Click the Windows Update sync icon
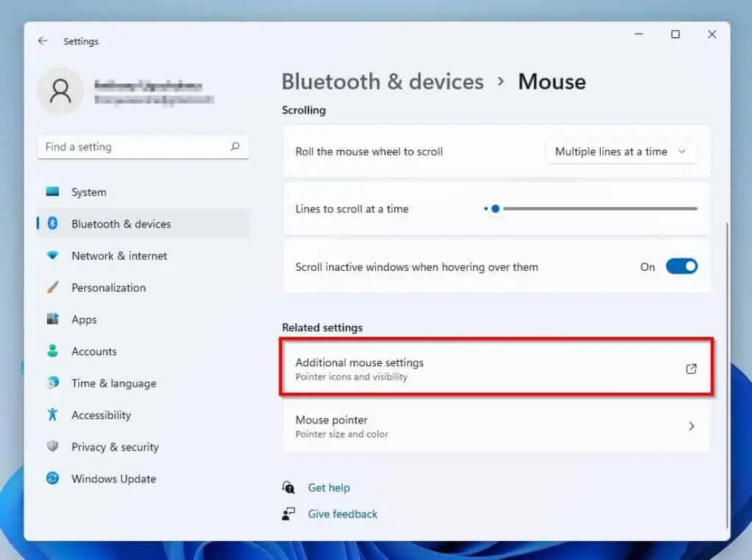This screenshot has width=752, height=560. 52,478
